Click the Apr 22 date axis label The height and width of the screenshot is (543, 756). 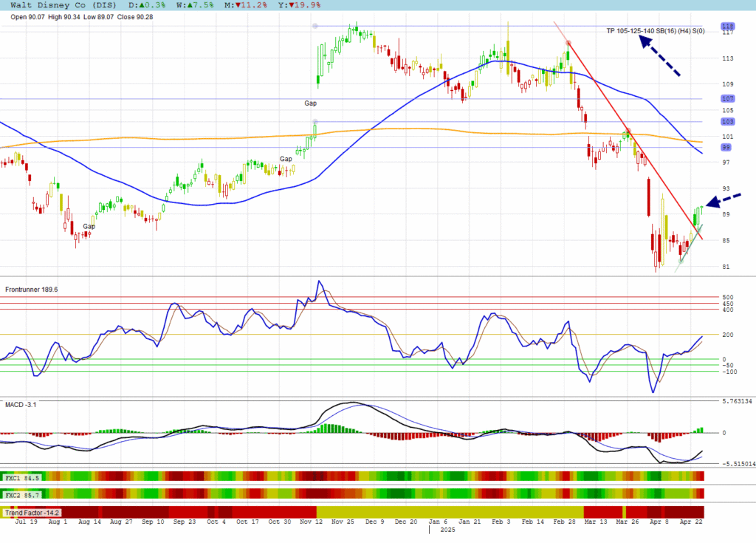(691, 522)
